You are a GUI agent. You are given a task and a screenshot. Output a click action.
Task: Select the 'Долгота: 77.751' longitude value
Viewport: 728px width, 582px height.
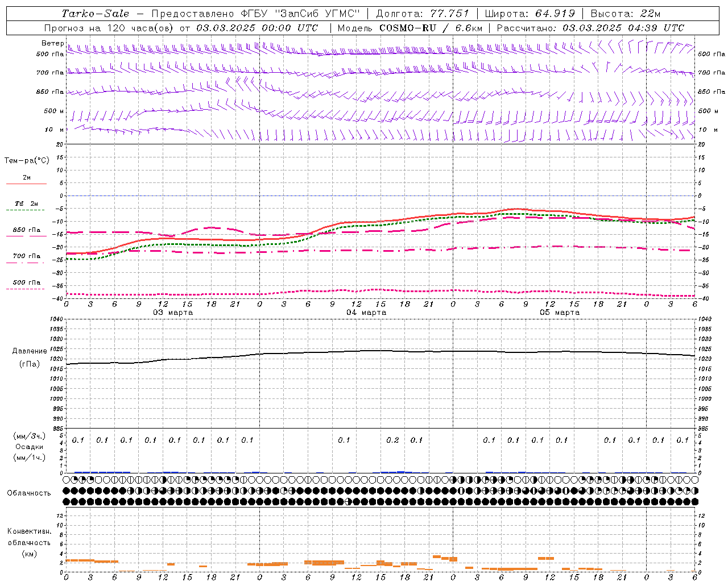coord(423,14)
